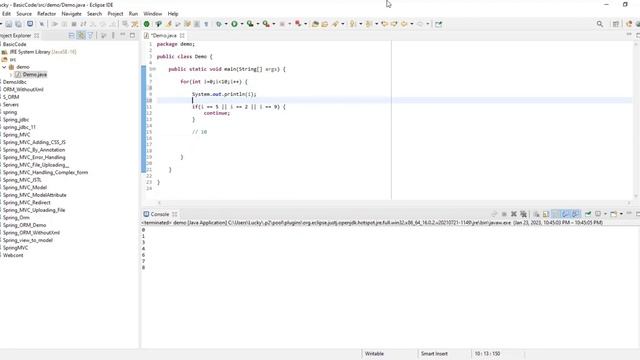Click the Search magnifier icon at top right

coord(600,24)
